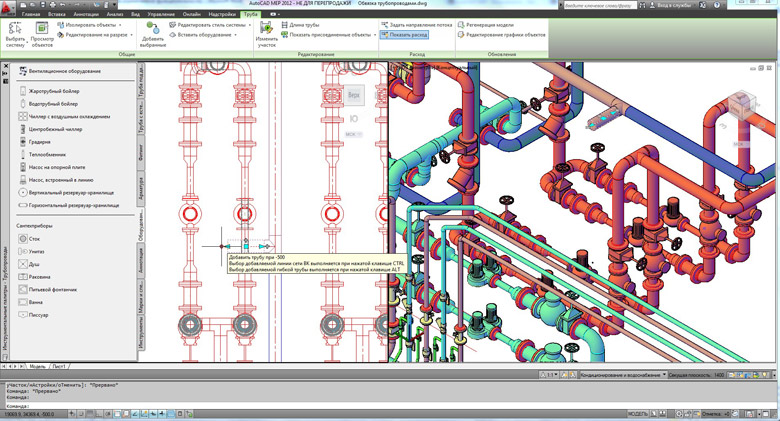
Task: Click the Добавить выбранные icon
Action: pyautogui.click(x=153, y=34)
